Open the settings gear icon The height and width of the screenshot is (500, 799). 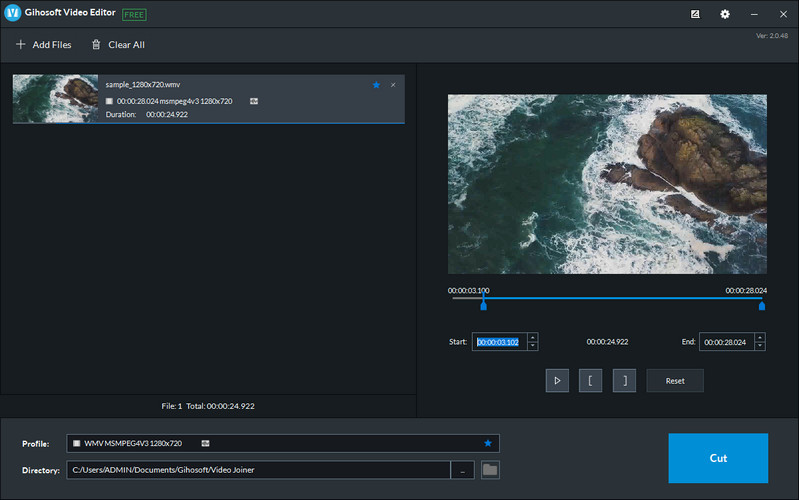725,14
